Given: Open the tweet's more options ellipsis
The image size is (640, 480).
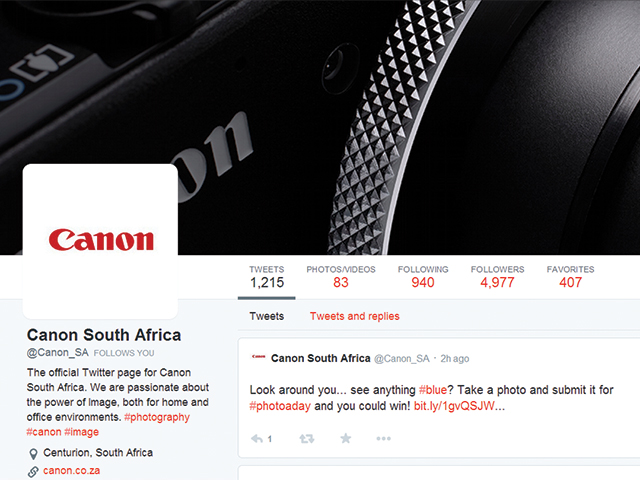Looking at the screenshot, I should tap(383, 439).
